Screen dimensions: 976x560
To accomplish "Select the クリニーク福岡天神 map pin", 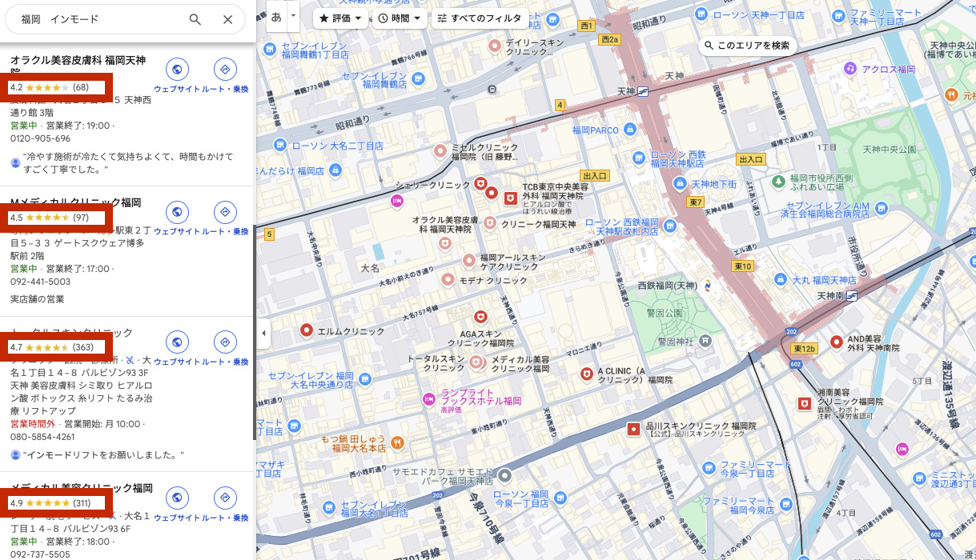I will pos(490,225).
